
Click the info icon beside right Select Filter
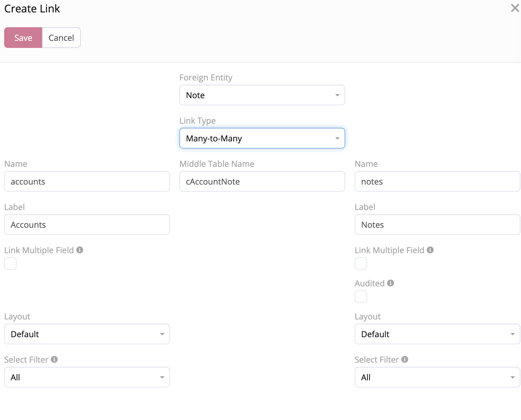[x=405, y=359]
